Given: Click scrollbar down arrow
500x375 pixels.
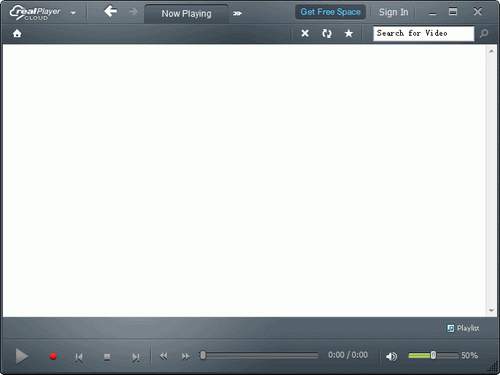Looking at the screenshot, I should tap(491, 310).
